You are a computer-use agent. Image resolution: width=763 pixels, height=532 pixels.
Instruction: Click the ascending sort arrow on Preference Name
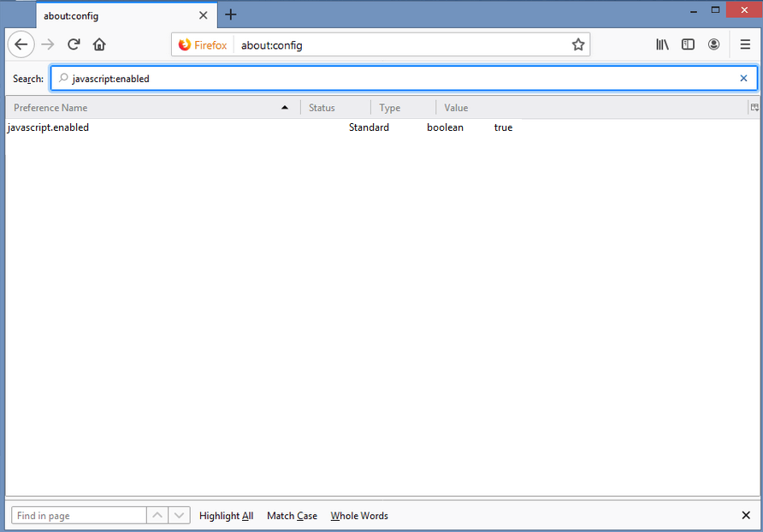pos(285,108)
